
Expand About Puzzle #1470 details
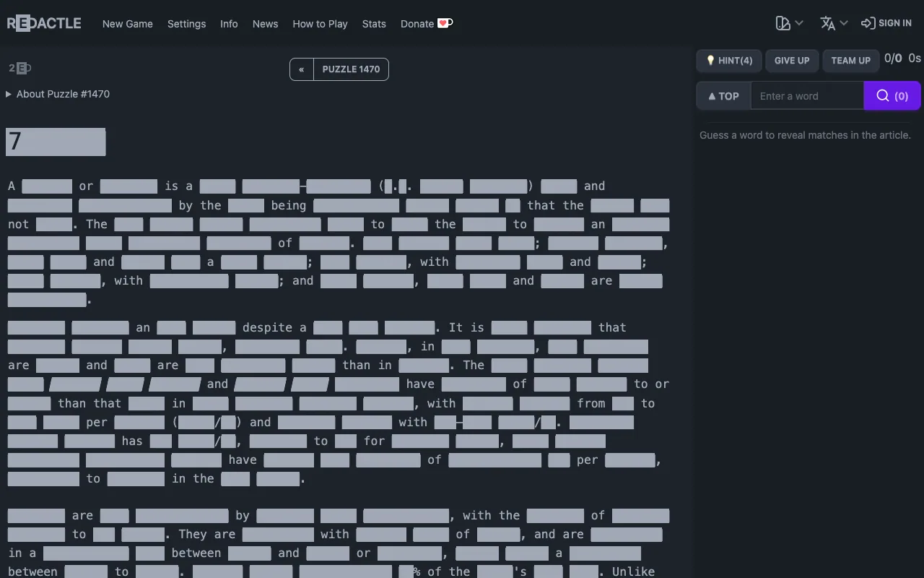58,94
